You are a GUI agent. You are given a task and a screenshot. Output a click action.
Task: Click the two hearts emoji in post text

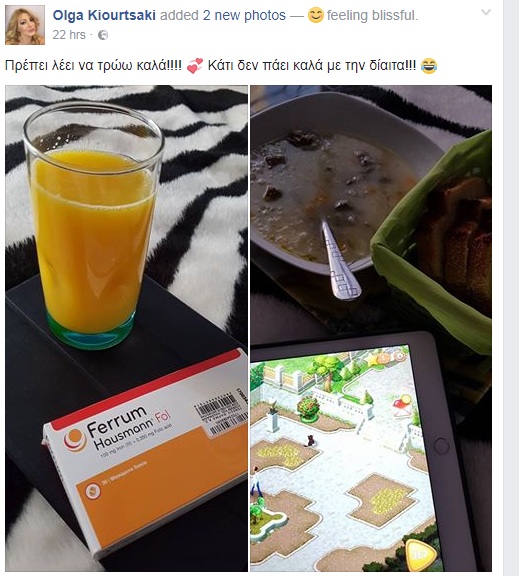(195, 66)
